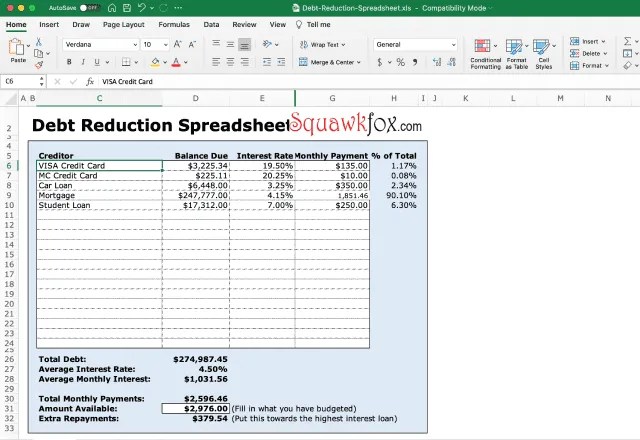The image size is (640, 440).
Task: Increase the cell indent
Action: [x=281, y=62]
